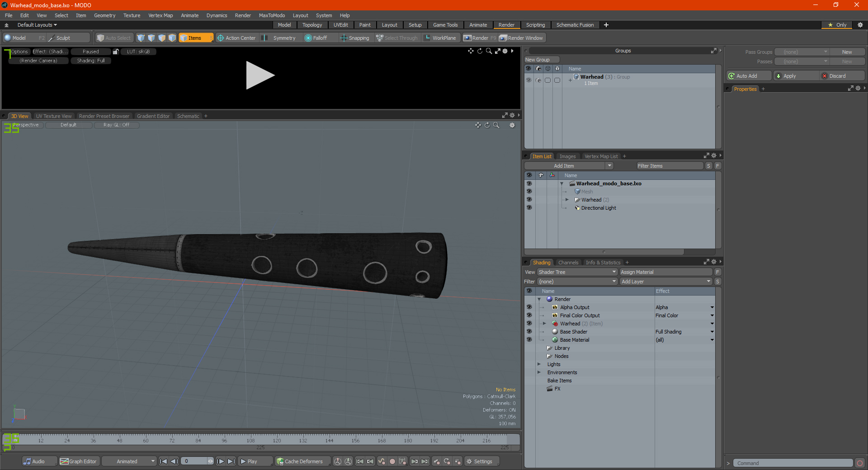Click New Group button
868x470 pixels.
tap(542, 60)
